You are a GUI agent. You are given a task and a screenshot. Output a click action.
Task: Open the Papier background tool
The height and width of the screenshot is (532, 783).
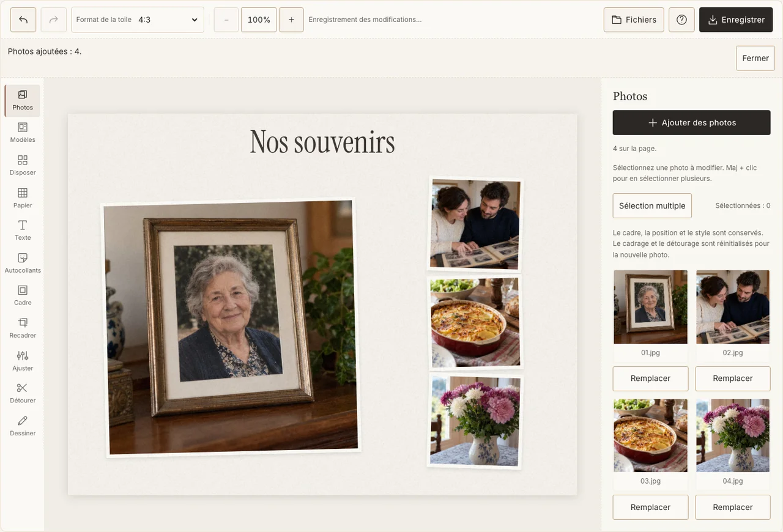tap(23, 198)
